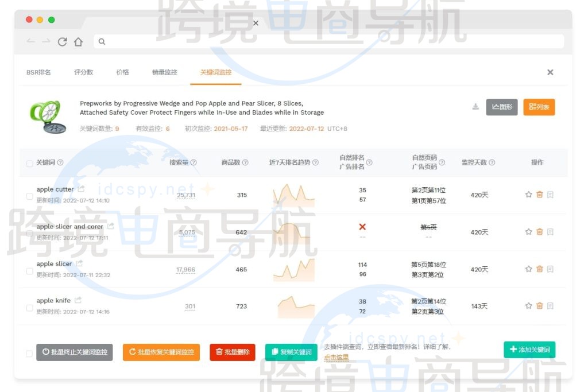Switch to 列表 view
588x392 pixels.
539,107
